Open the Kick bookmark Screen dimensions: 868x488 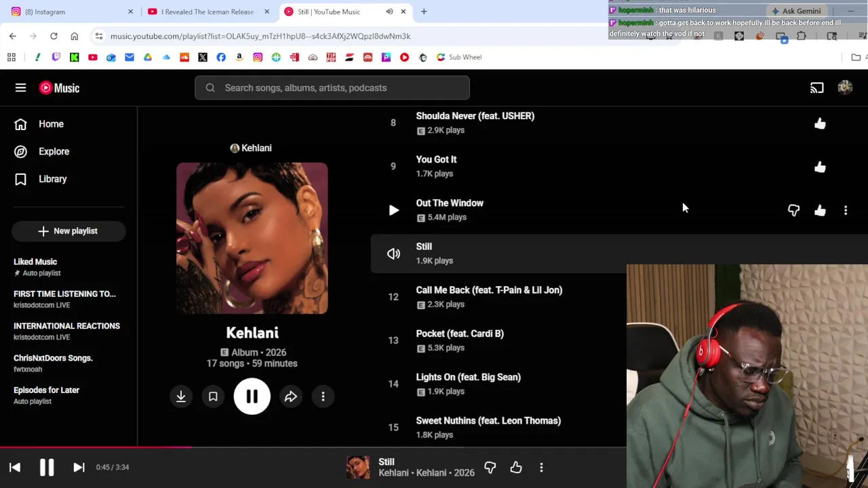(75, 57)
